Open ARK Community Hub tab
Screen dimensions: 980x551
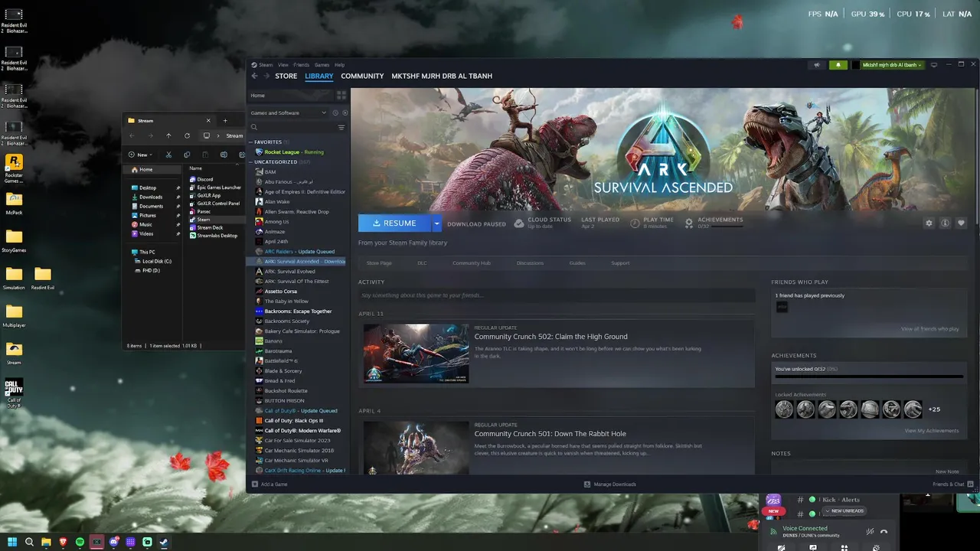pyautogui.click(x=472, y=263)
